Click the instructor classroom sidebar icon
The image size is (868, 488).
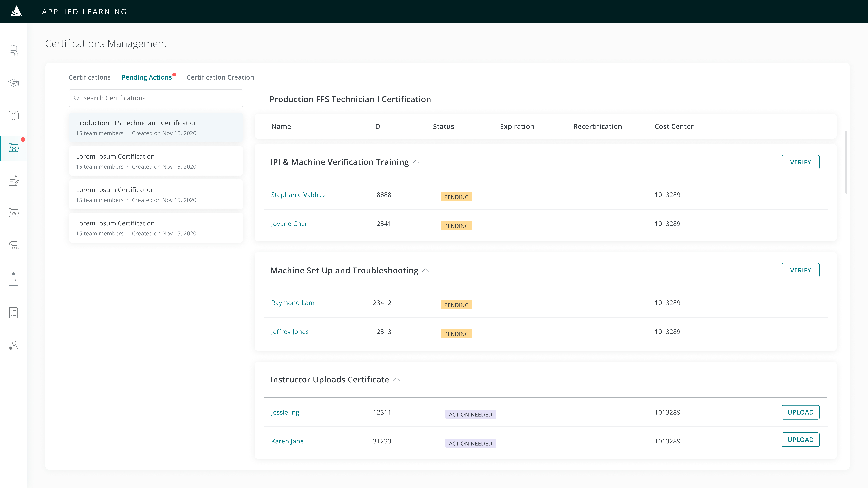coord(13,245)
